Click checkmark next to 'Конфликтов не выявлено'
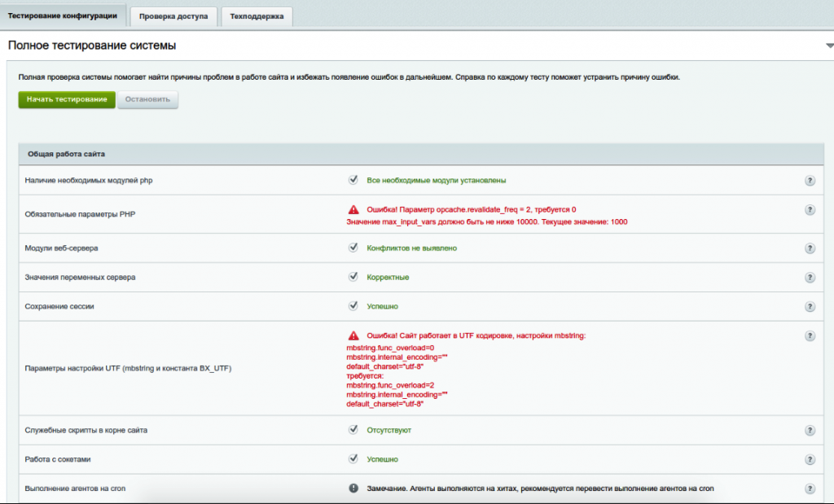This screenshot has height=504, width=834. tap(353, 248)
